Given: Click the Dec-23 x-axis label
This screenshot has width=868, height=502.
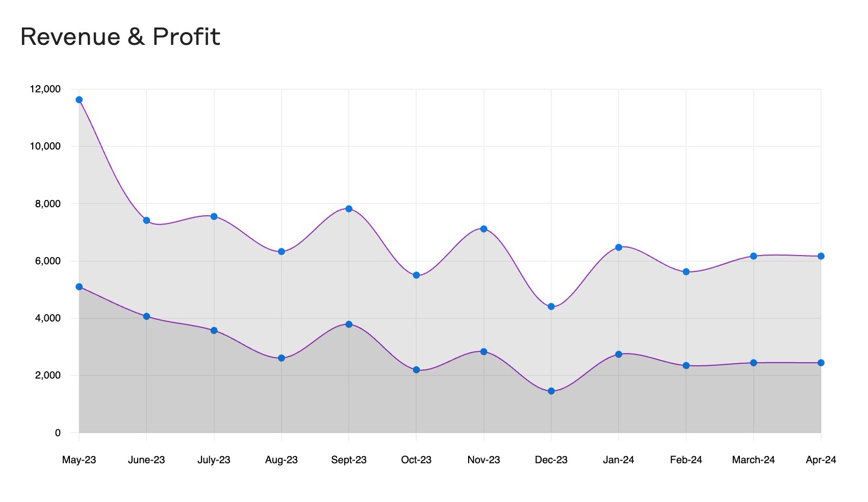Looking at the screenshot, I should (551, 460).
